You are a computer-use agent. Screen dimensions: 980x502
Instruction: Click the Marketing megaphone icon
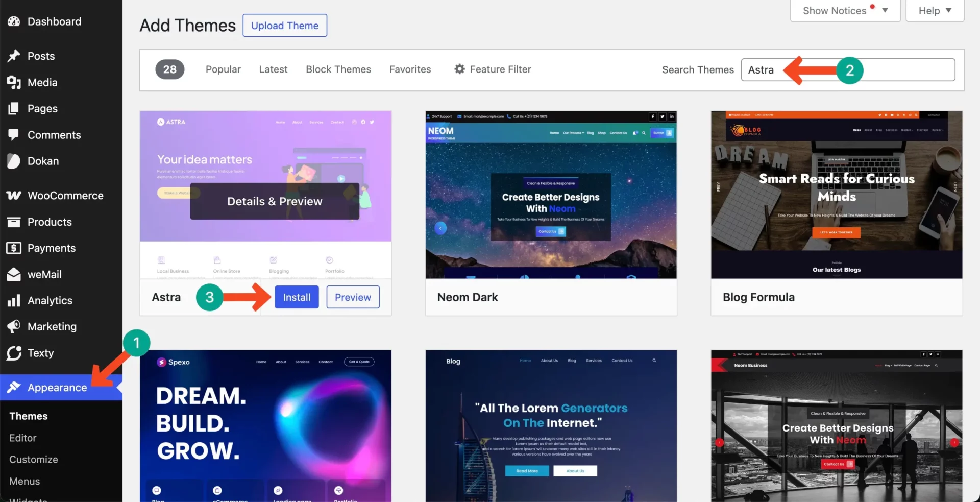tap(14, 326)
